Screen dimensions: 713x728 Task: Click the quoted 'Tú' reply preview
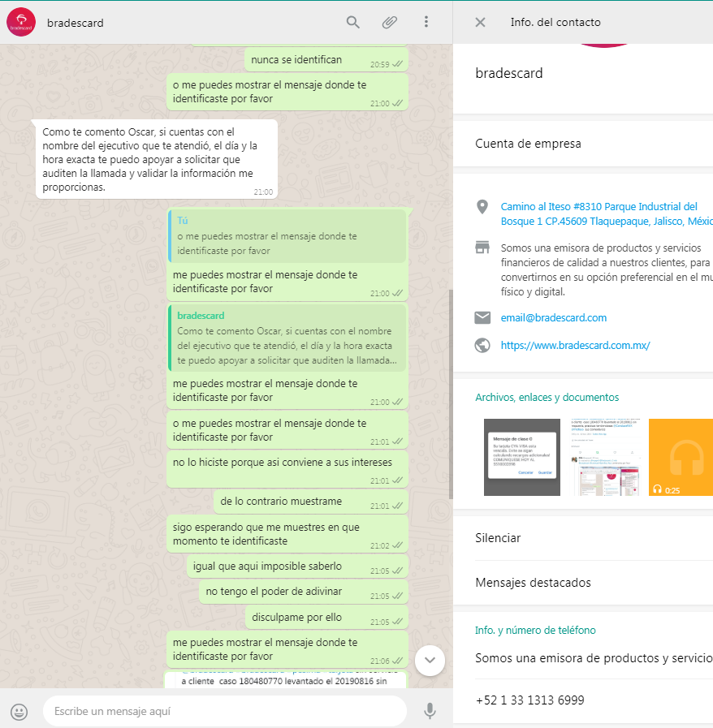coord(287,236)
